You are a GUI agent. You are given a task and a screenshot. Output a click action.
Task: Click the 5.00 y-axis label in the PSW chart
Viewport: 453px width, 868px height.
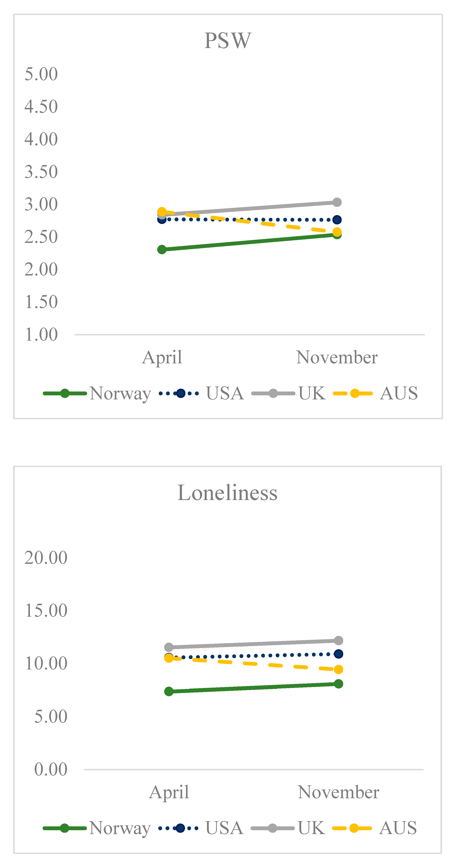(41, 74)
